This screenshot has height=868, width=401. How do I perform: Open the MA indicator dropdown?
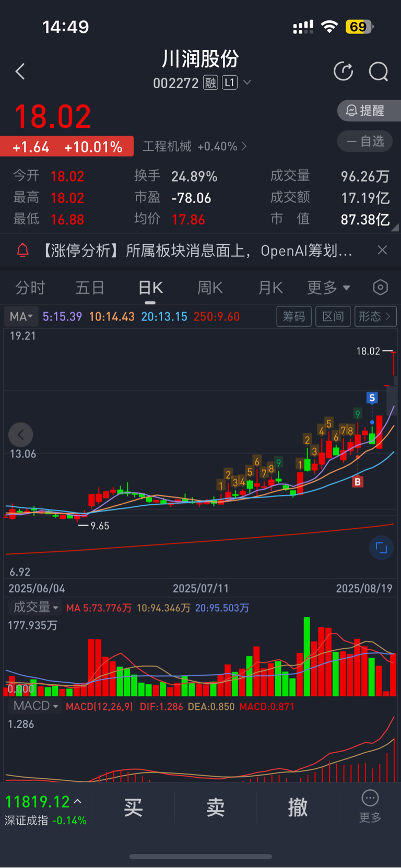coord(21,316)
